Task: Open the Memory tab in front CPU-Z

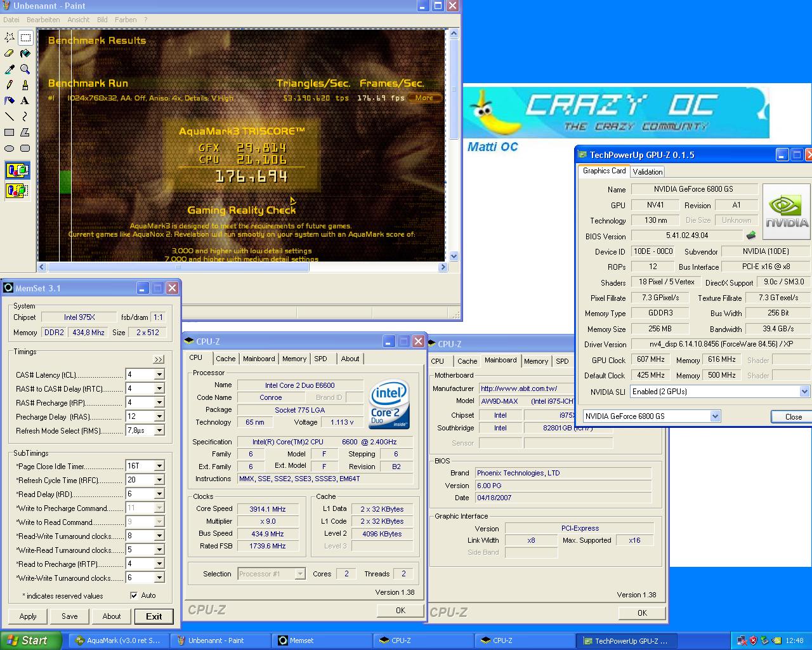Action: click(294, 359)
